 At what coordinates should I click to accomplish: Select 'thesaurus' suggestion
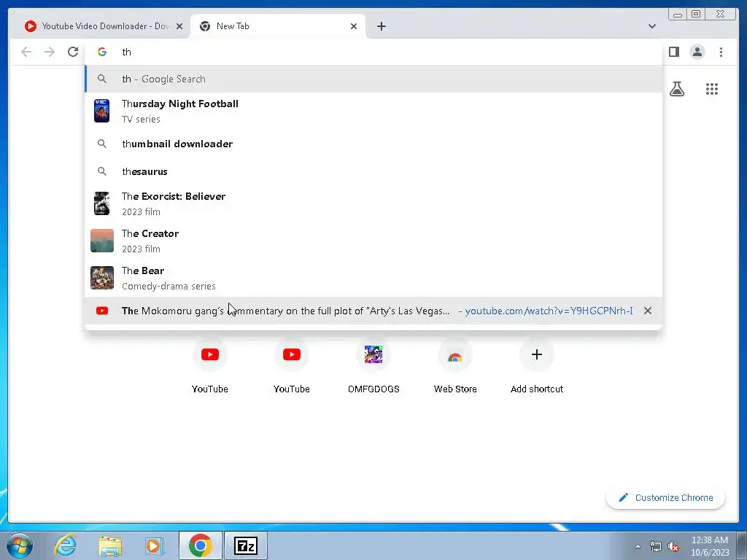[373, 171]
